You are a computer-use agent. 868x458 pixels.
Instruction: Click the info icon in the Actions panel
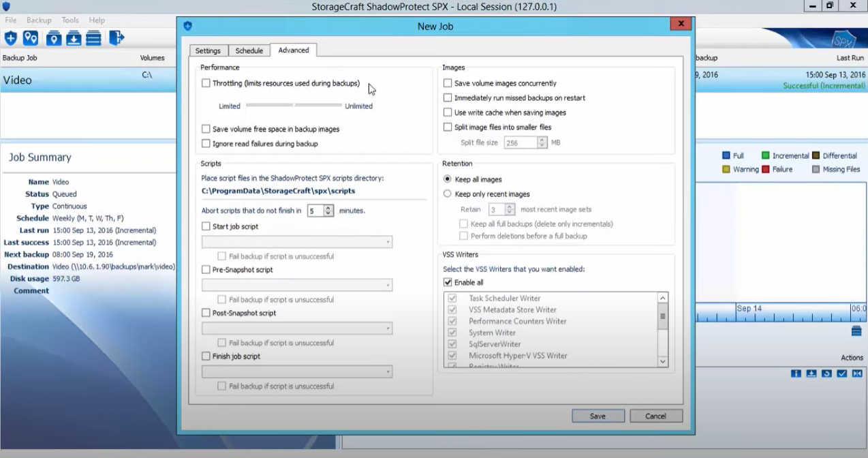(x=796, y=373)
